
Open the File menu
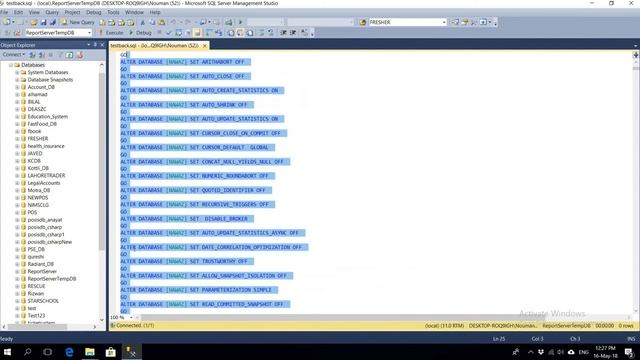tap(4, 12)
